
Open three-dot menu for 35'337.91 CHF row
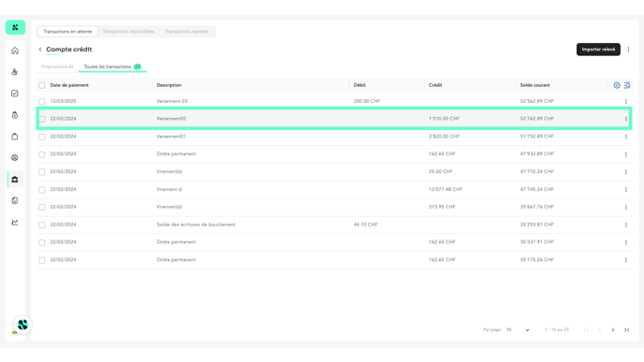(626, 242)
